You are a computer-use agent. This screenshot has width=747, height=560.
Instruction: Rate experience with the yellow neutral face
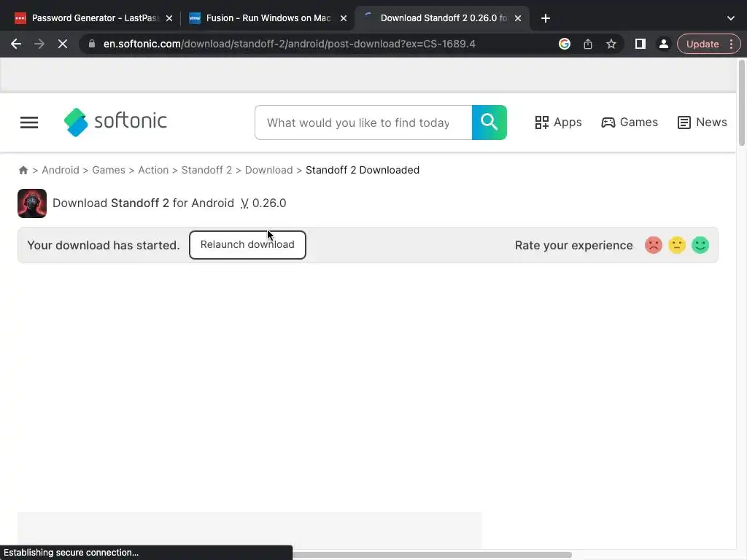point(677,245)
